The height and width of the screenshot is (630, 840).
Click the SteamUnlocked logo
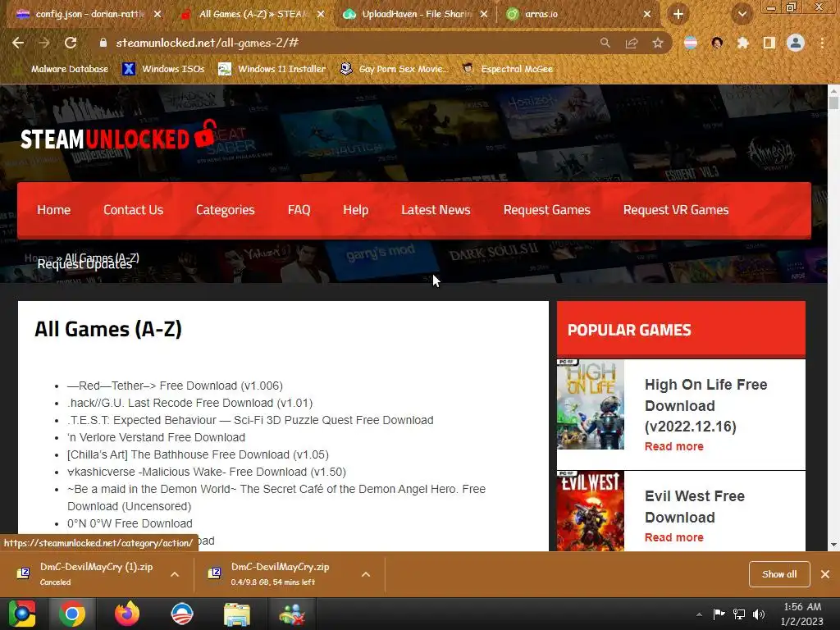coord(118,137)
